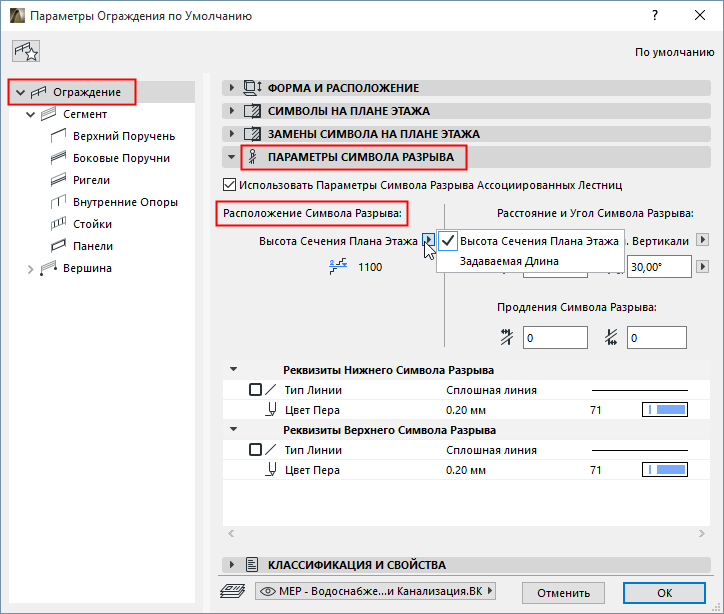
Task: Click the По умолчанию label
Action: pyautogui.click(x=674, y=52)
